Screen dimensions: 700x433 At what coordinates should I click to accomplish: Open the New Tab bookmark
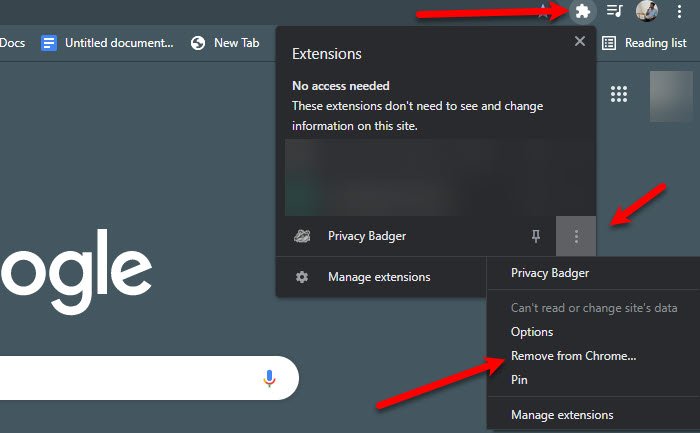pyautogui.click(x=225, y=43)
